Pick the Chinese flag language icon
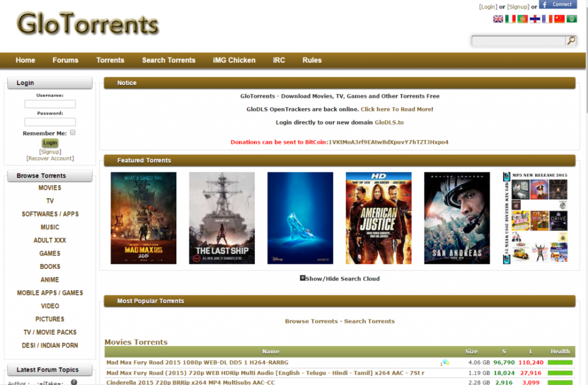 click(559, 19)
